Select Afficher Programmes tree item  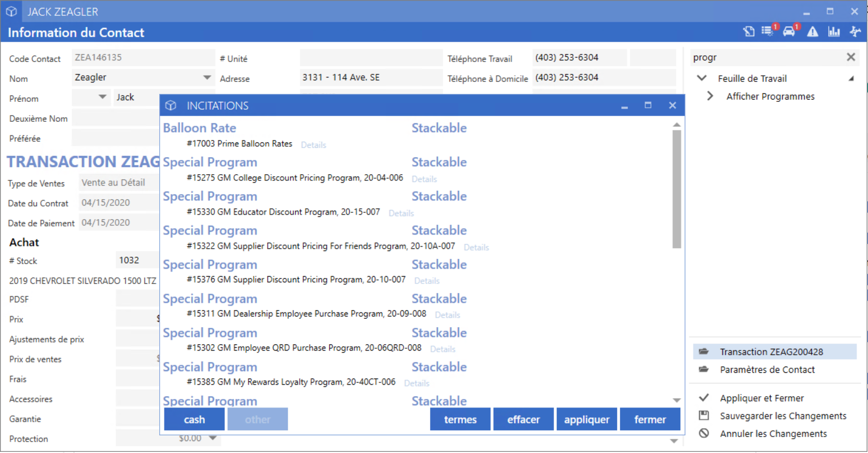[770, 96]
